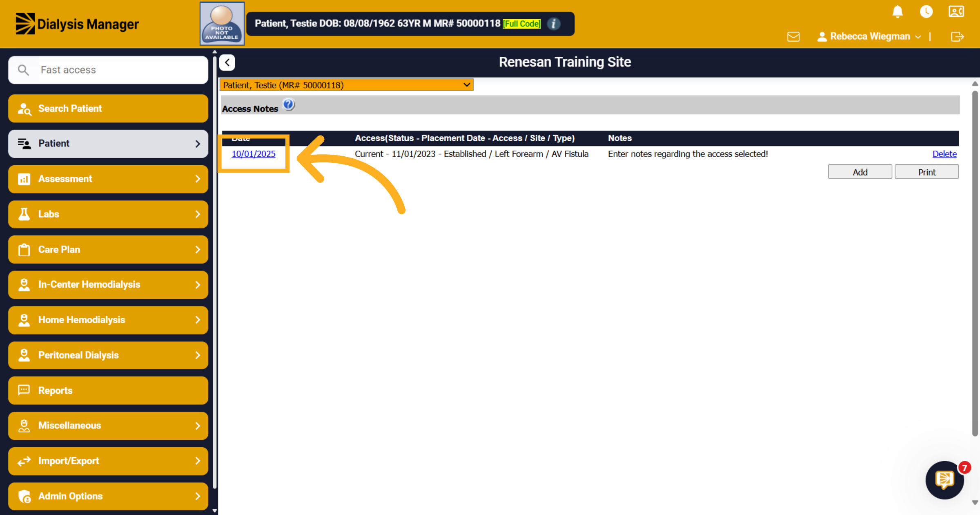The image size is (980, 515).
Task: Expand the Patient menu section
Action: tap(108, 144)
